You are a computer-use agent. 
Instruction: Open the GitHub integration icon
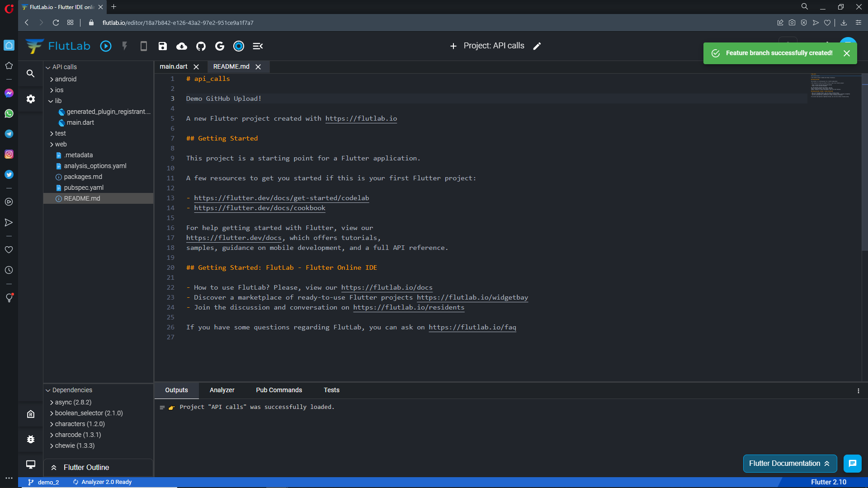(x=201, y=46)
